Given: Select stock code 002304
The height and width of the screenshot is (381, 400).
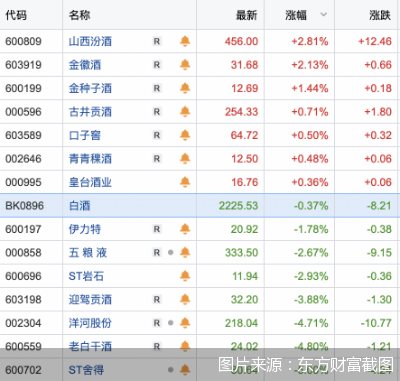Looking at the screenshot, I should pyautogui.click(x=23, y=323).
